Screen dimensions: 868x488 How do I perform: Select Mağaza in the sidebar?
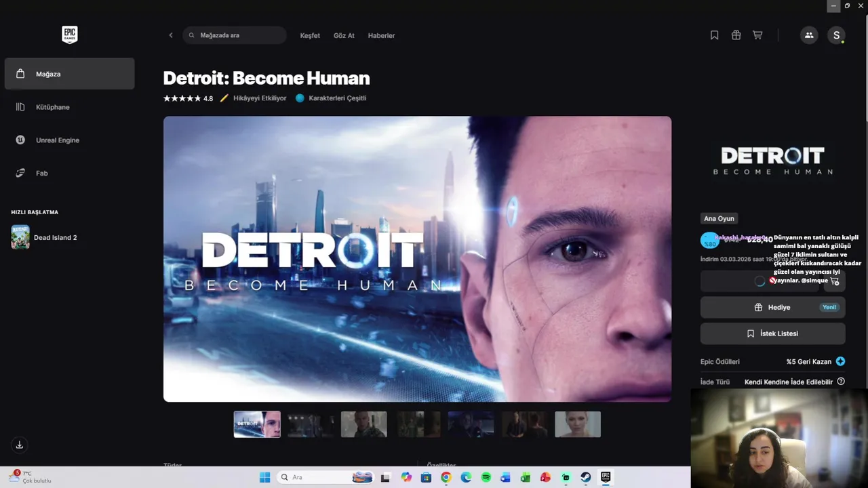(x=69, y=74)
